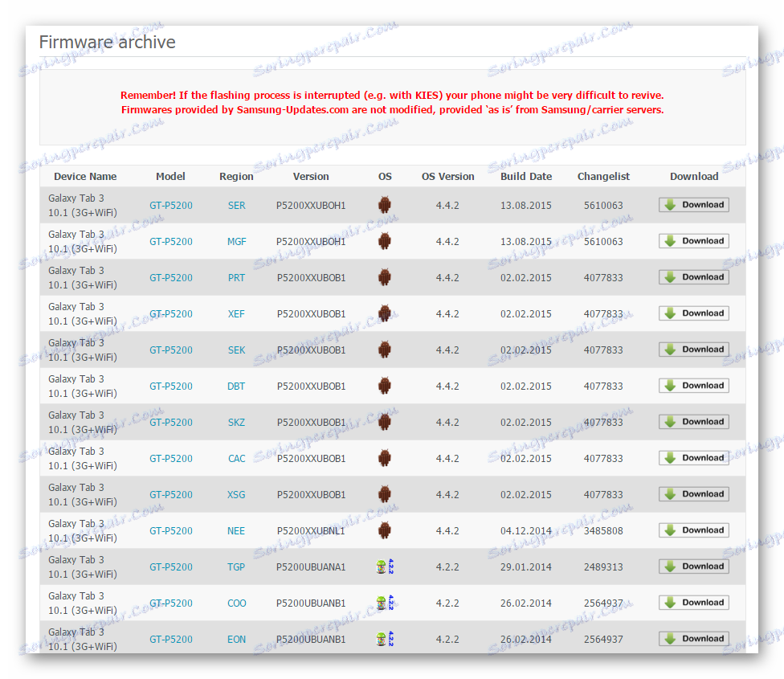Viewport: 784px width, 679px height.
Task: Download the SEK region firmware
Action: 693,349
